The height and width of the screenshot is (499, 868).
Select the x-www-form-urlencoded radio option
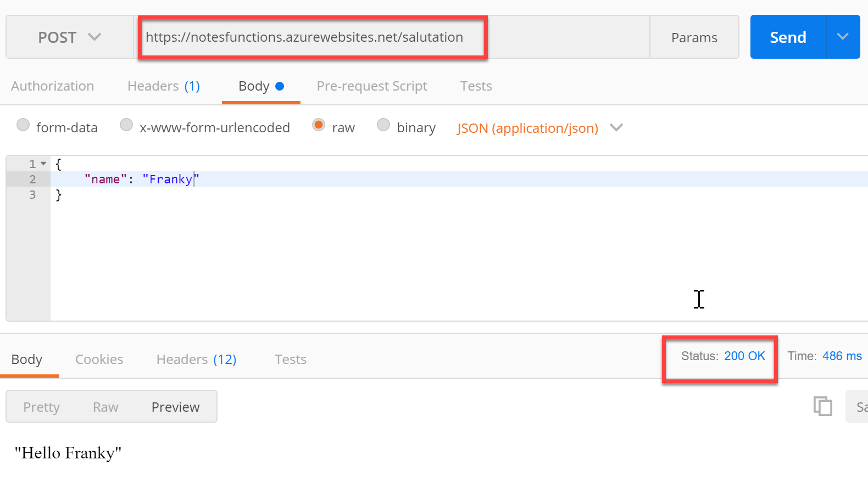[126, 125]
